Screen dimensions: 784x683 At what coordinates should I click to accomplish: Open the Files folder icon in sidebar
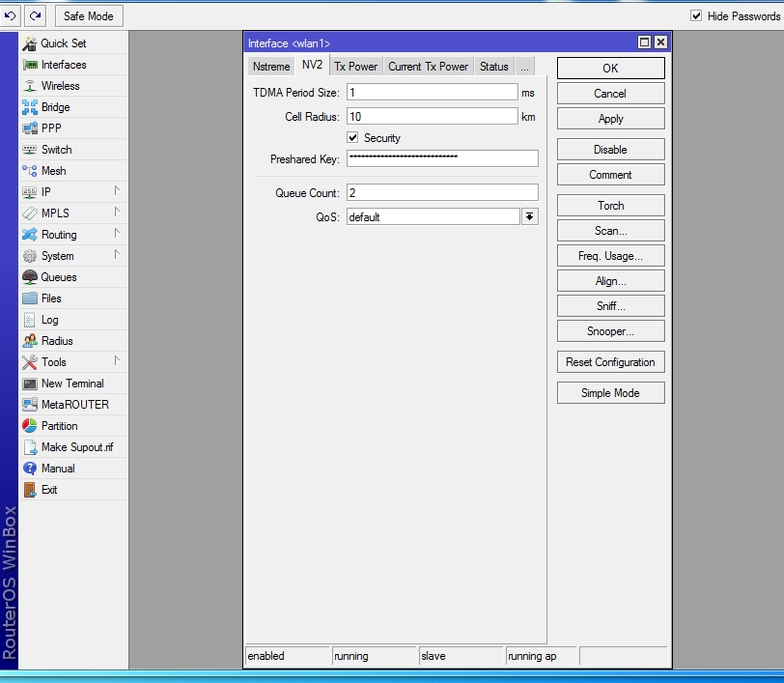click(30, 299)
